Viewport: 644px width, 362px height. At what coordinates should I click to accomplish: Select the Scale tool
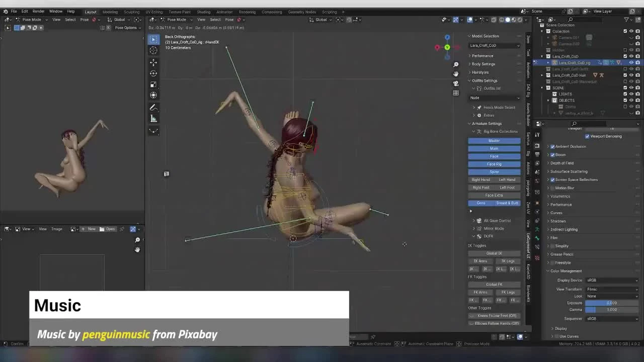click(153, 84)
